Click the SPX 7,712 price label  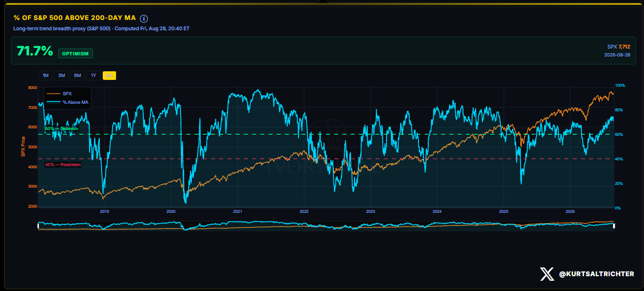(618, 47)
